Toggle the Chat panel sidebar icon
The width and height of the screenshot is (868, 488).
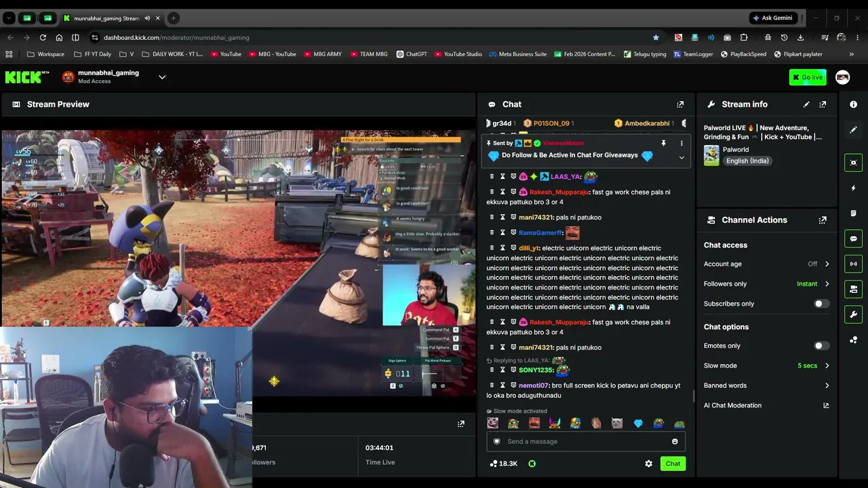pyautogui.click(x=853, y=239)
